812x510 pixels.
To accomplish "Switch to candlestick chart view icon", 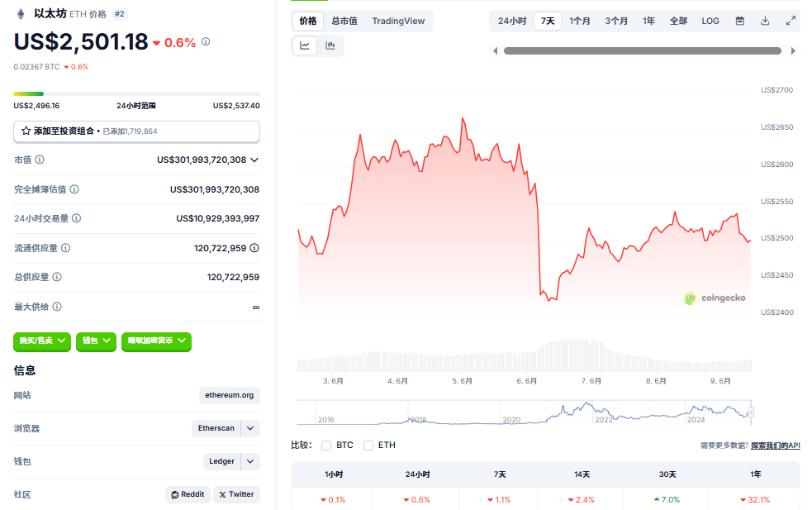I will 330,45.
